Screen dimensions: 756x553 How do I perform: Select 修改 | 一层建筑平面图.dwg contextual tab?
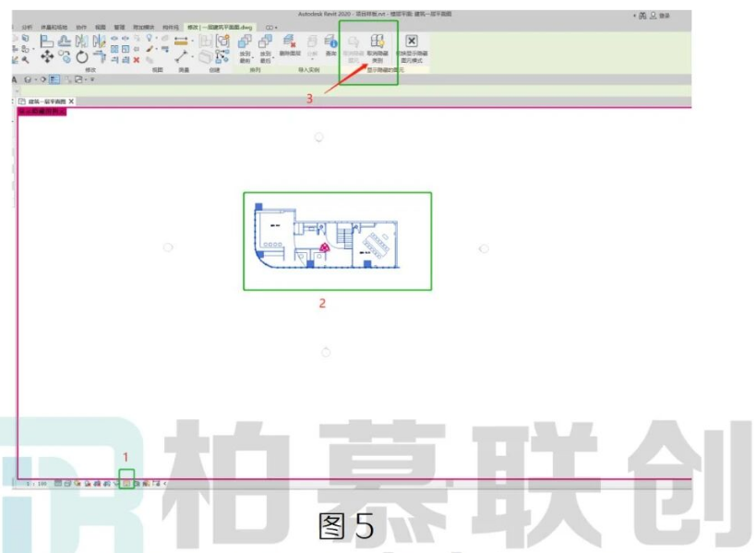coord(220,28)
